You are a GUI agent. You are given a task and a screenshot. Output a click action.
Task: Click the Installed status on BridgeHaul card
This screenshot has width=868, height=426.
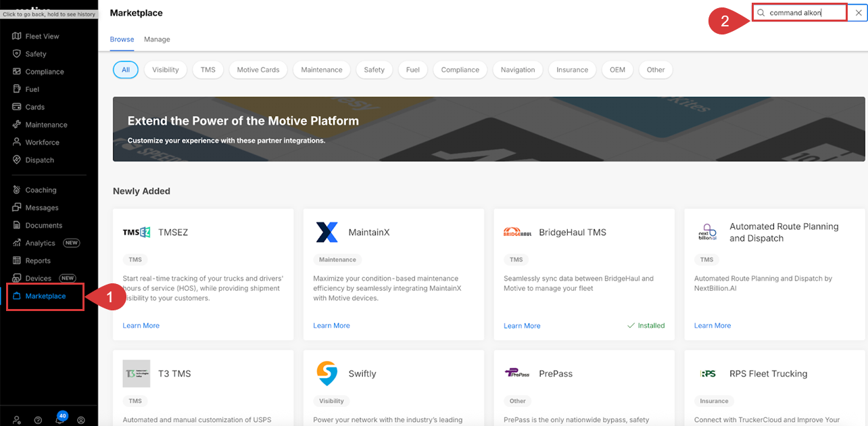point(646,325)
